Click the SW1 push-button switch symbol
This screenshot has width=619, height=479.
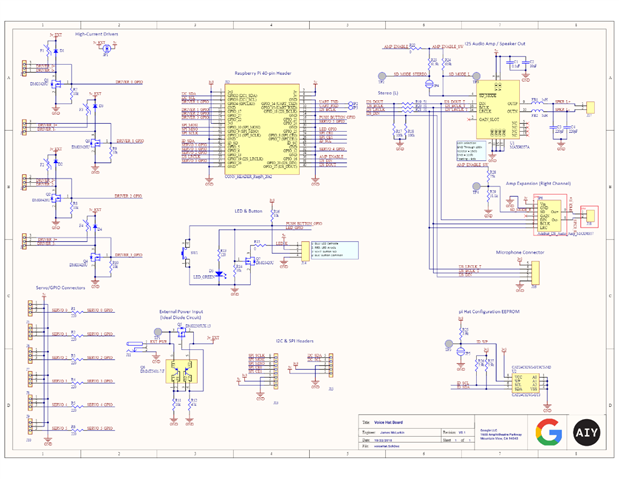coord(185,252)
